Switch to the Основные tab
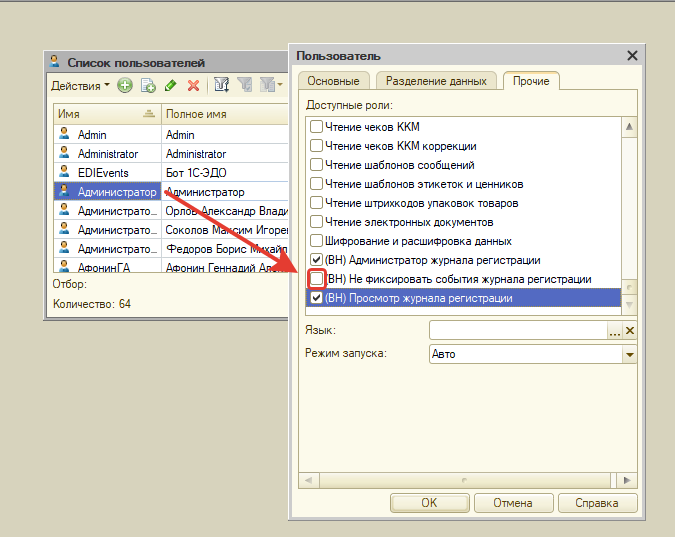The height and width of the screenshot is (537, 675). (333, 81)
